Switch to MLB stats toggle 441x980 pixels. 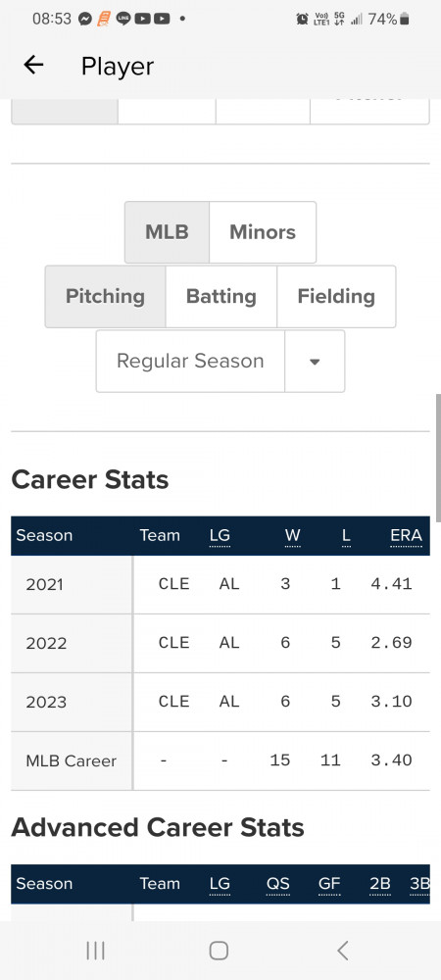tap(167, 232)
